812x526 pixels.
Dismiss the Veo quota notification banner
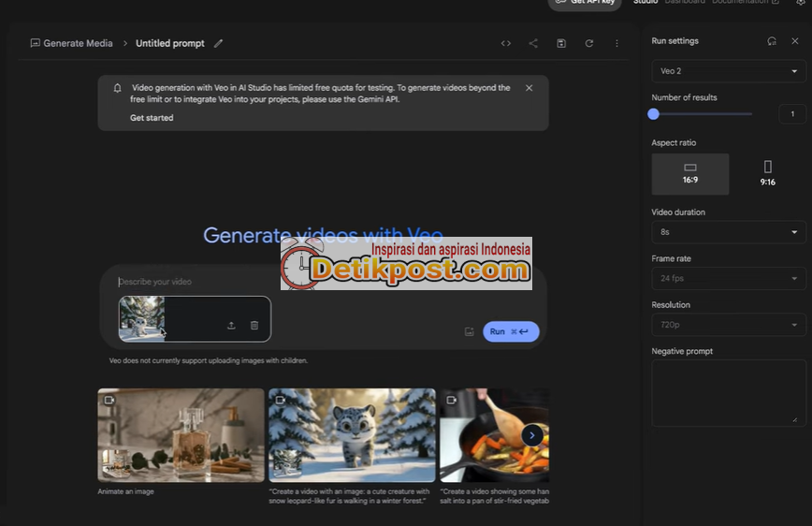pyautogui.click(x=529, y=88)
